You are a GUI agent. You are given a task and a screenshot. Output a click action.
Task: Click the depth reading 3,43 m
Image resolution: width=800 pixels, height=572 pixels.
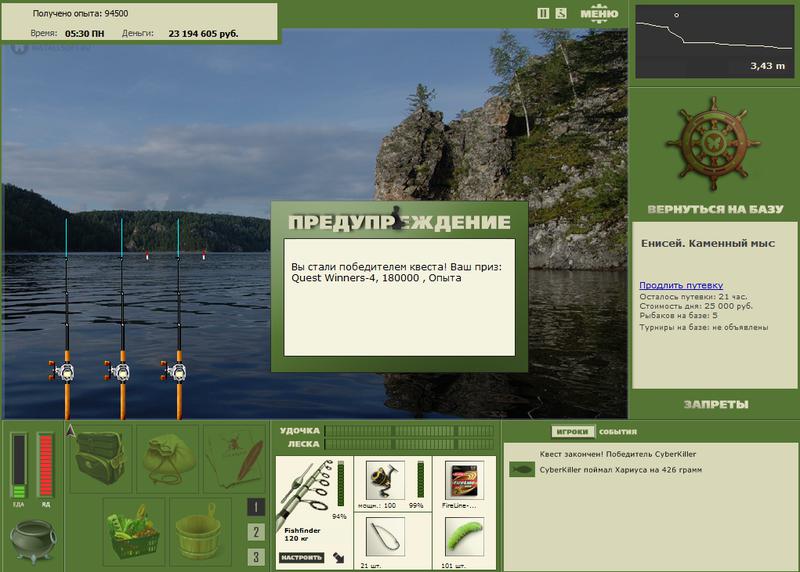pyautogui.click(x=767, y=66)
